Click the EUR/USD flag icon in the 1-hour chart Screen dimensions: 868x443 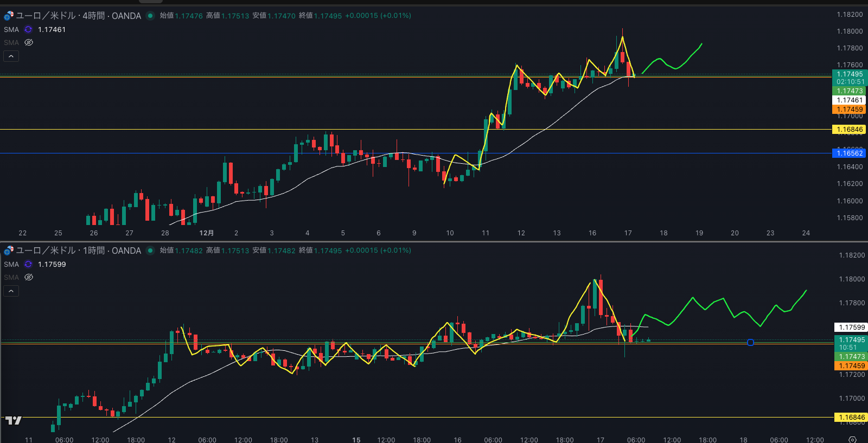8,251
